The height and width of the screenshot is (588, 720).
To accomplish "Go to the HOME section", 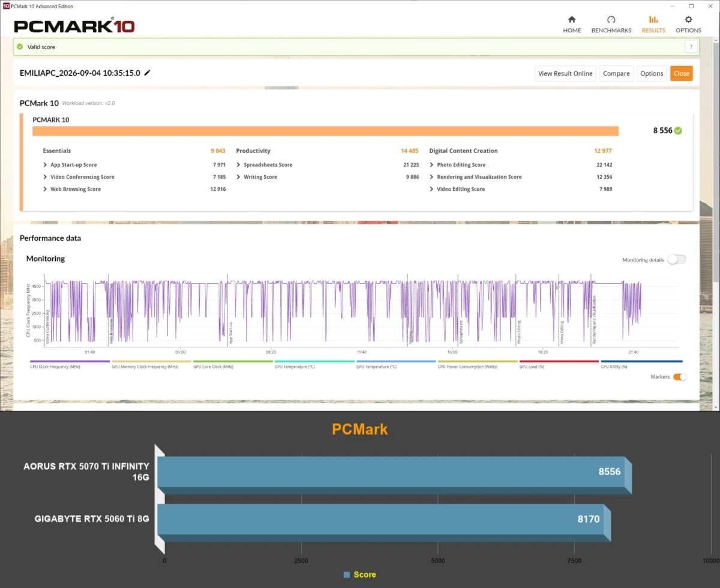I will click(572, 24).
